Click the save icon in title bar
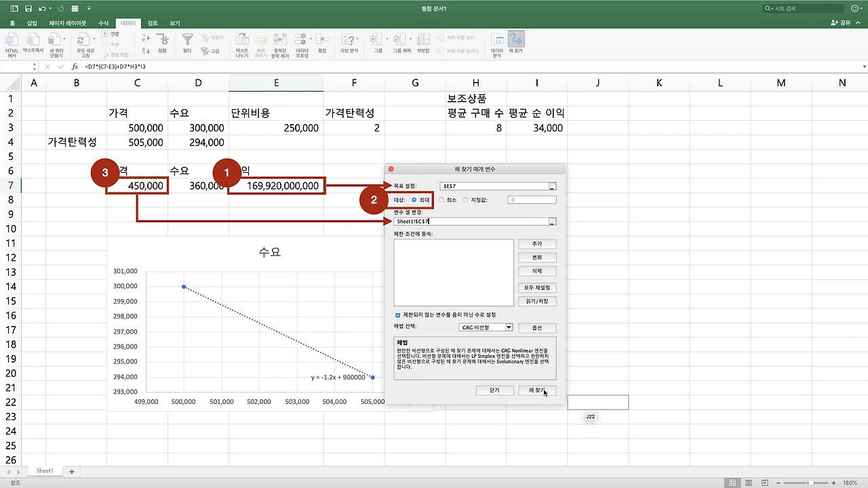 (28, 8)
